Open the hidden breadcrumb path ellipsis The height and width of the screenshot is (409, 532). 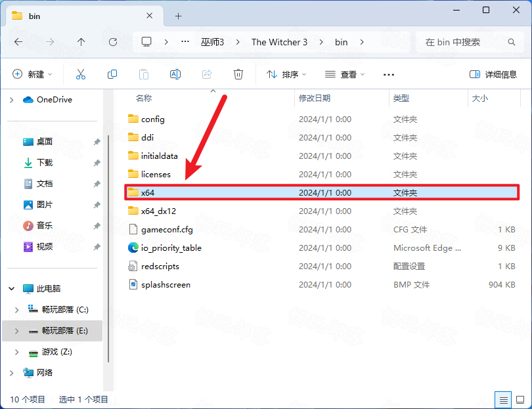coord(185,42)
